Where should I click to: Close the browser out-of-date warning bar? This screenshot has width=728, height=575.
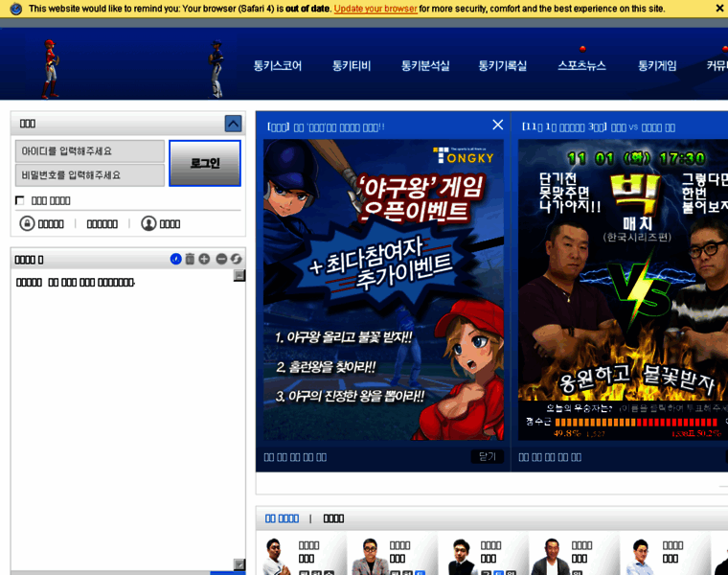point(719,8)
